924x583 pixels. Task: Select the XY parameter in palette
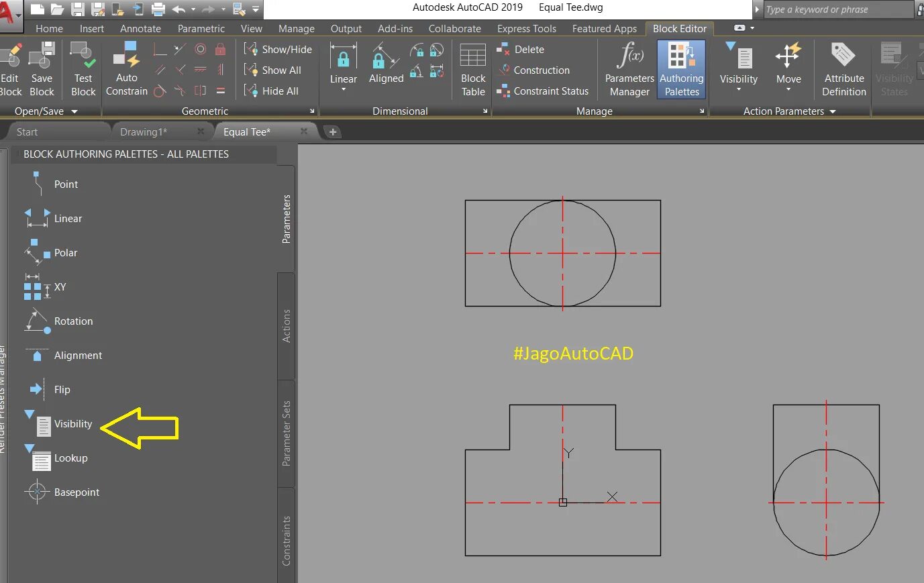45,286
